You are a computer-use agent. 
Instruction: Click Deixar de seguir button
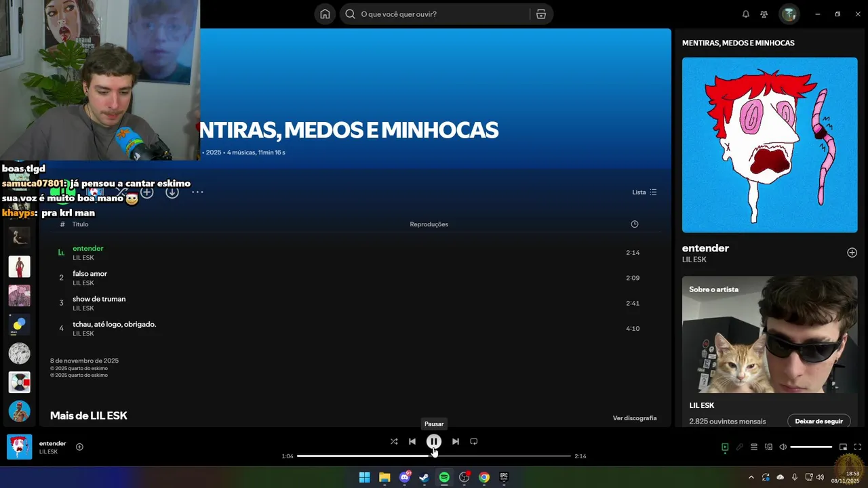[x=819, y=422]
